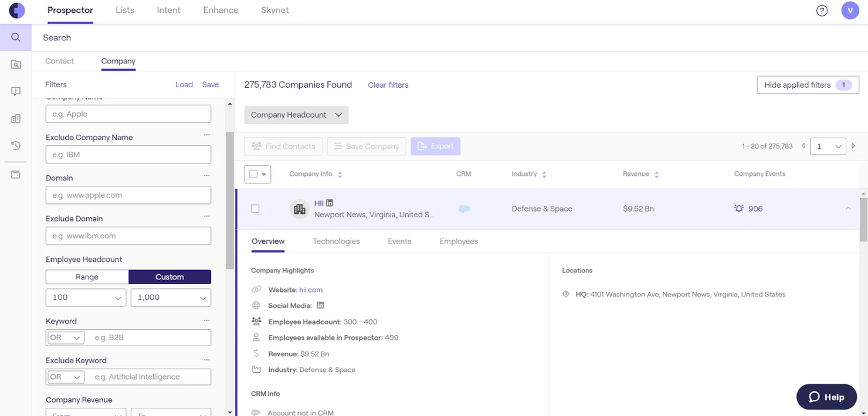
Task: Switch Employee Headcount to Range mode
Action: pyautogui.click(x=86, y=276)
